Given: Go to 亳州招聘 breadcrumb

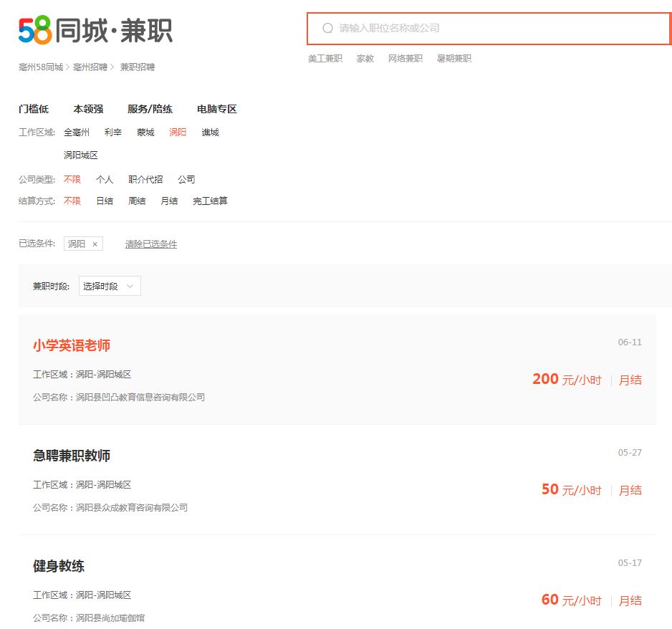Looking at the screenshot, I should [90, 67].
